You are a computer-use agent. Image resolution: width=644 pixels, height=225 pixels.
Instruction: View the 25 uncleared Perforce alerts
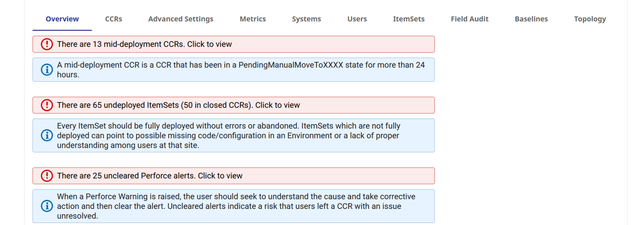point(150,176)
